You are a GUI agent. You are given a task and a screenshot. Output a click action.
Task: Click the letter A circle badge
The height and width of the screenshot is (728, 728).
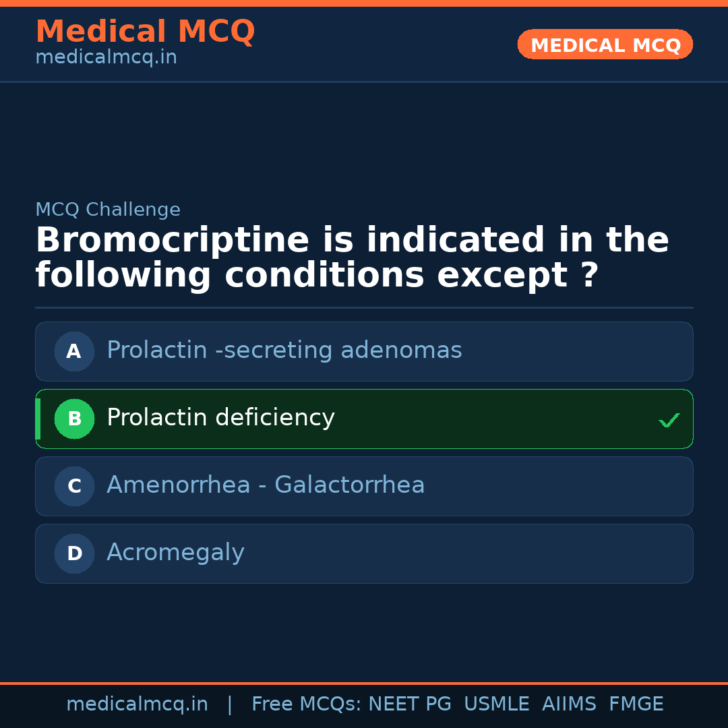pyautogui.click(x=74, y=351)
